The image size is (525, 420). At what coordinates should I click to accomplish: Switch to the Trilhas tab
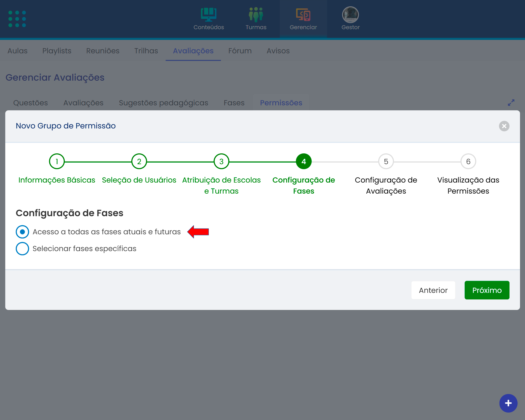coord(146,51)
